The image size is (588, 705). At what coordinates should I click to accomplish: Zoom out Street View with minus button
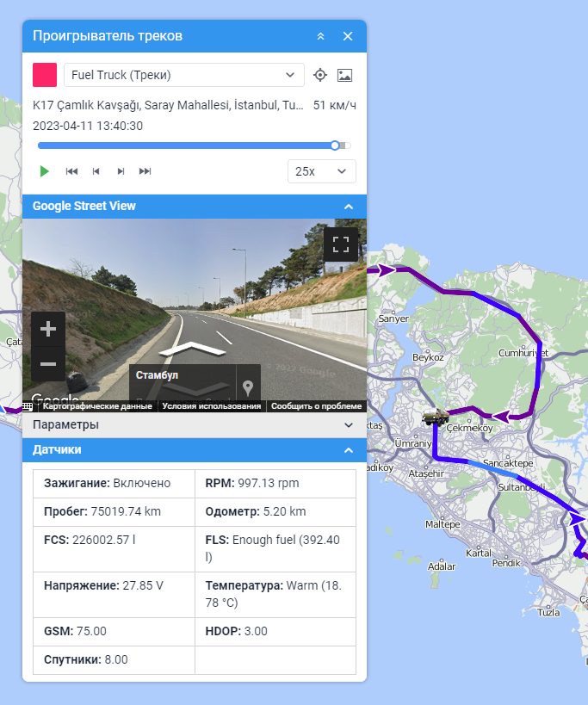[x=48, y=364]
